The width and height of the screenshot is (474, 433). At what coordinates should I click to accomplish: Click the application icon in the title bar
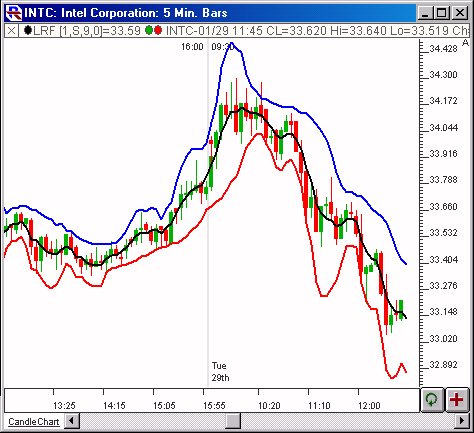[14, 13]
